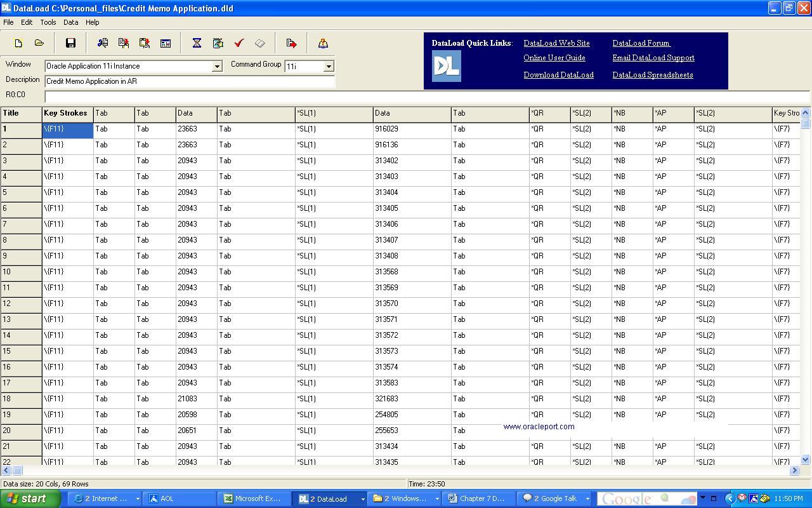Open the DataLoad Forum link
This screenshot has width=812, height=508.
(x=640, y=43)
